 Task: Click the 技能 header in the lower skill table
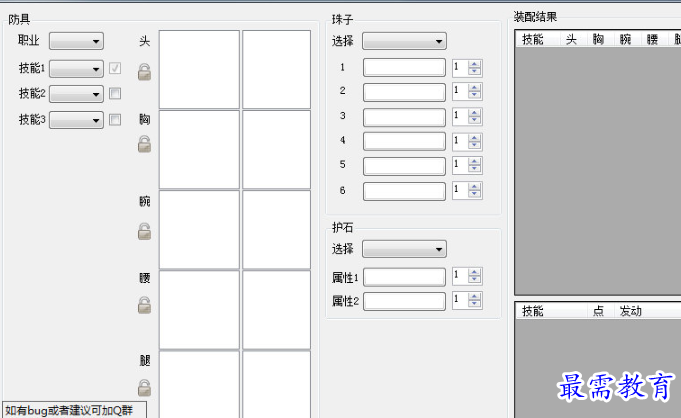[x=552, y=311]
